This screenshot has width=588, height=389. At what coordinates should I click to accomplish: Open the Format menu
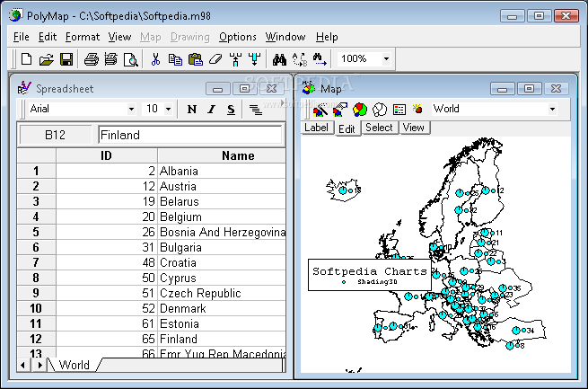tap(83, 37)
